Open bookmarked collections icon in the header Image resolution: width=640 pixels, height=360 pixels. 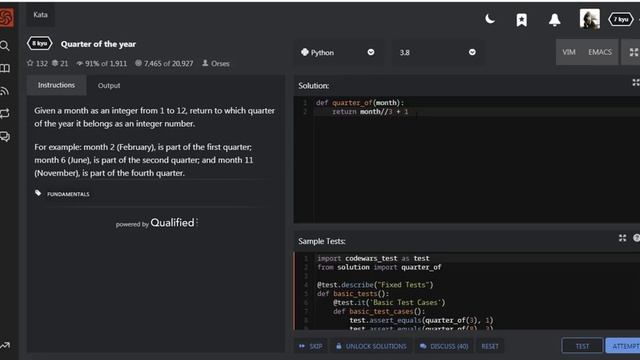(x=522, y=20)
